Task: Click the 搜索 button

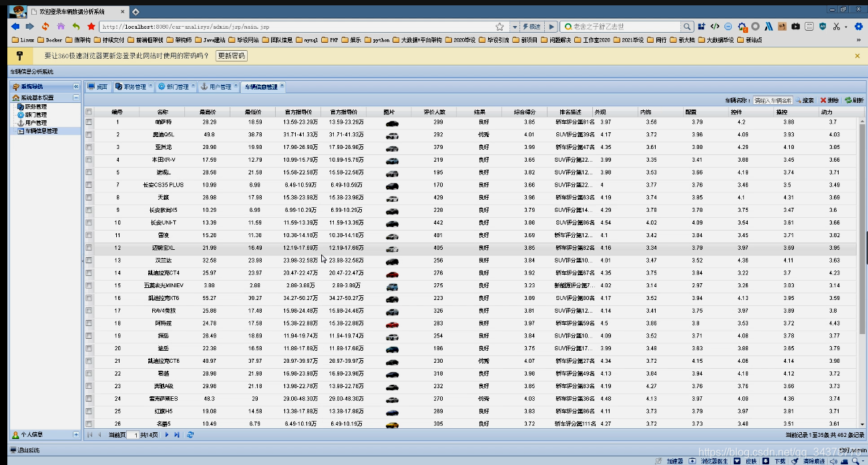Action: [805, 100]
